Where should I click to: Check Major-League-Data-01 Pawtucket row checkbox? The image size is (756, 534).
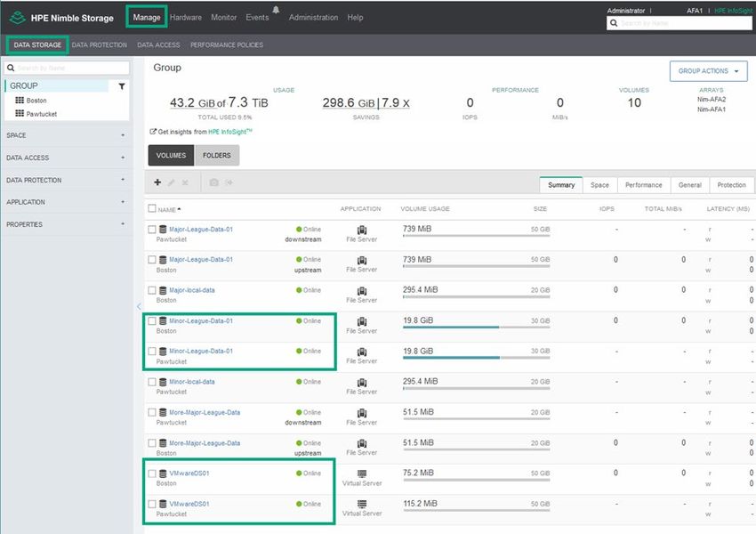pyautogui.click(x=152, y=229)
